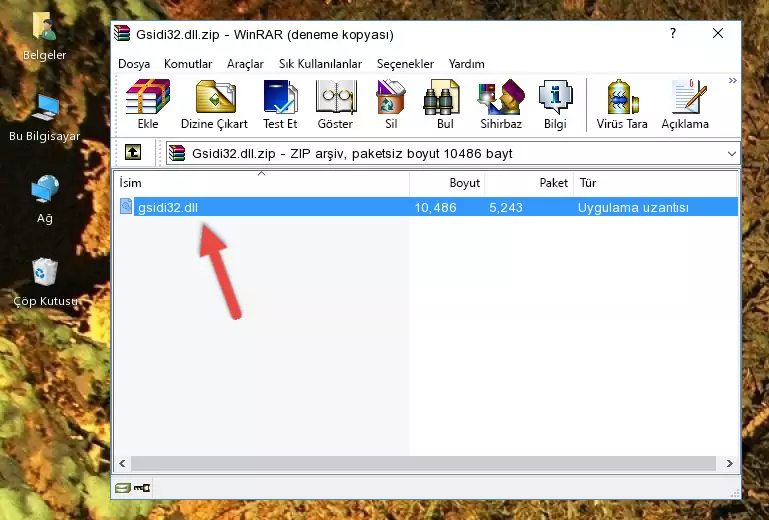Click the horizontal scrollbar left arrow
Viewport: 769px width, 520px height.
coord(123,463)
